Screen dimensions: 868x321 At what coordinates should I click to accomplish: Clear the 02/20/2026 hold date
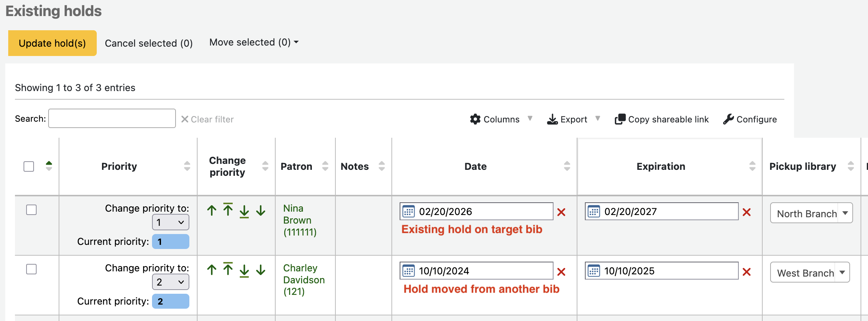coord(561,212)
